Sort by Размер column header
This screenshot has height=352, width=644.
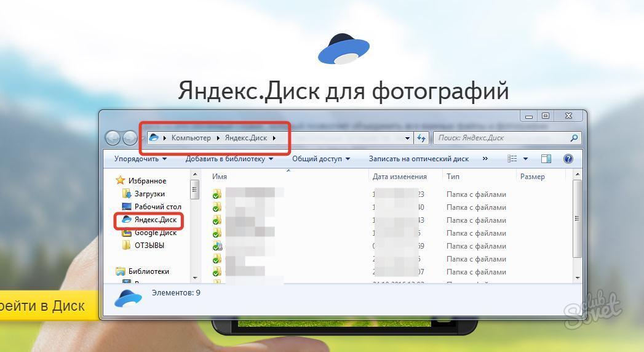[x=532, y=177]
